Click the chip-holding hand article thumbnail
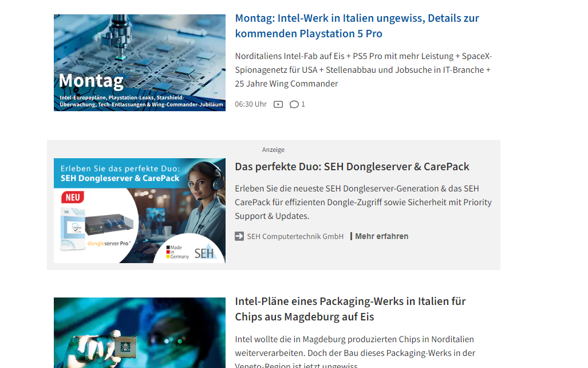The width and height of the screenshot is (588, 368). pos(140,332)
